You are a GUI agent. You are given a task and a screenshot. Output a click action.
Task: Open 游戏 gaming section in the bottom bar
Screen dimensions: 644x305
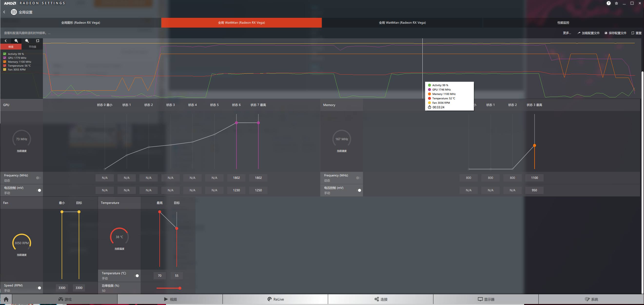click(x=65, y=299)
